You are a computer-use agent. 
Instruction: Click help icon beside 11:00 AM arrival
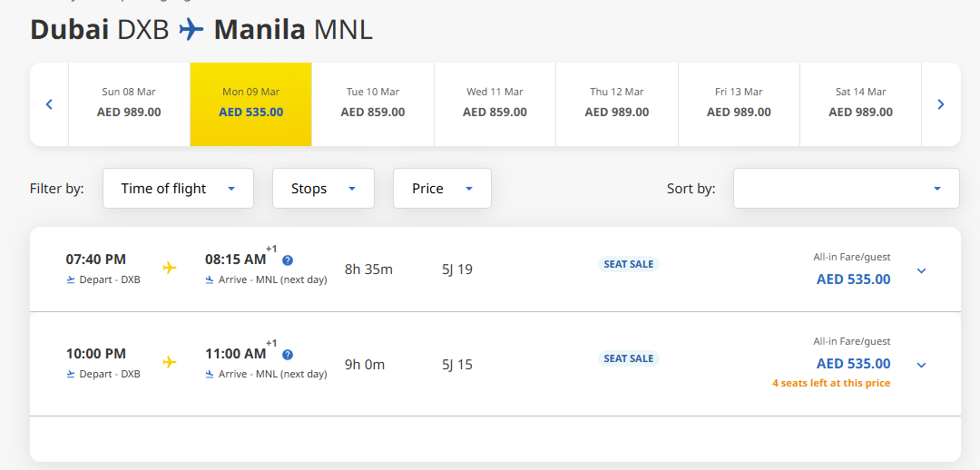click(288, 355)
